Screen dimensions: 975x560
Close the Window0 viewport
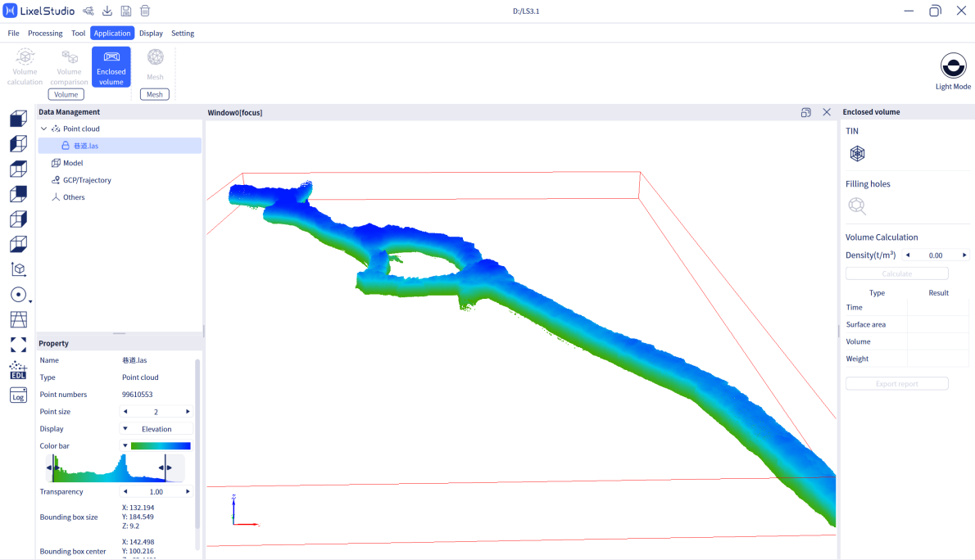tap(827, 112)
